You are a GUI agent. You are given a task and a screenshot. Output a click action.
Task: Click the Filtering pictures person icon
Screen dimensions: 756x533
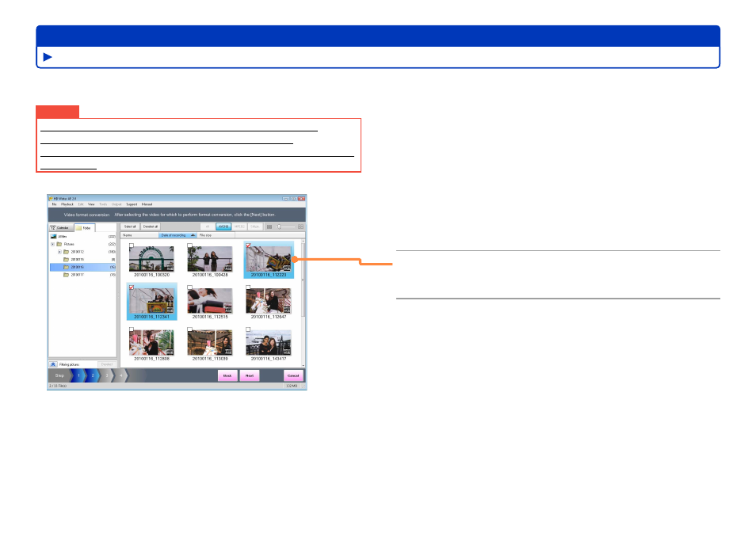(53, 364)
